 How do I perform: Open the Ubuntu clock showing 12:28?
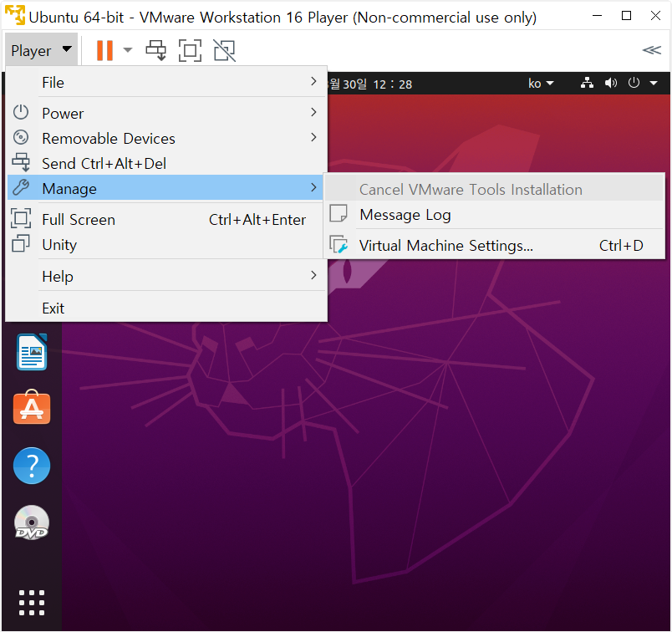coord(371,84)
